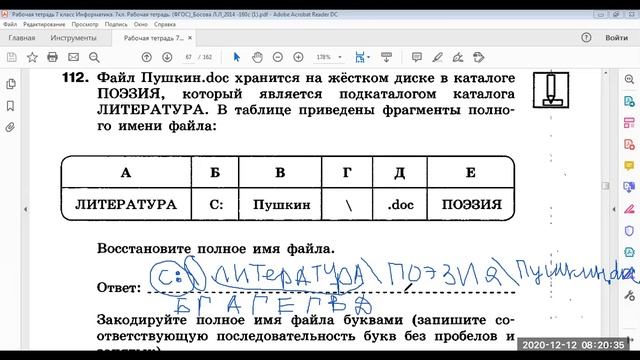Go to the next page arrow
The height and width of the screenshot is (360, 640).
167,57
